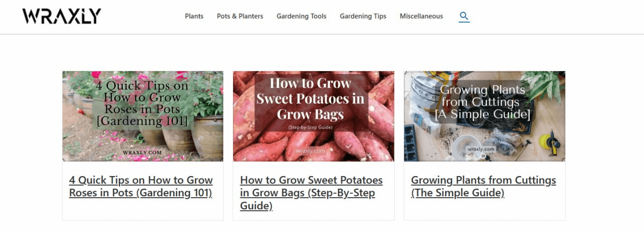
Task: Open the roses in pots article title link
Action: click(140, 187)
